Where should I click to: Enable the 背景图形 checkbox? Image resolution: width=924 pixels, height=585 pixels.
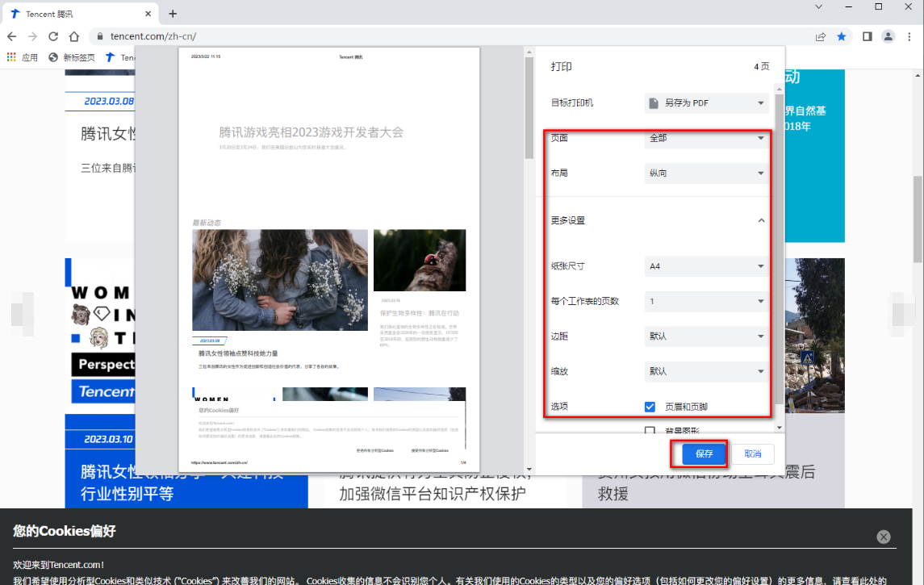650,431
